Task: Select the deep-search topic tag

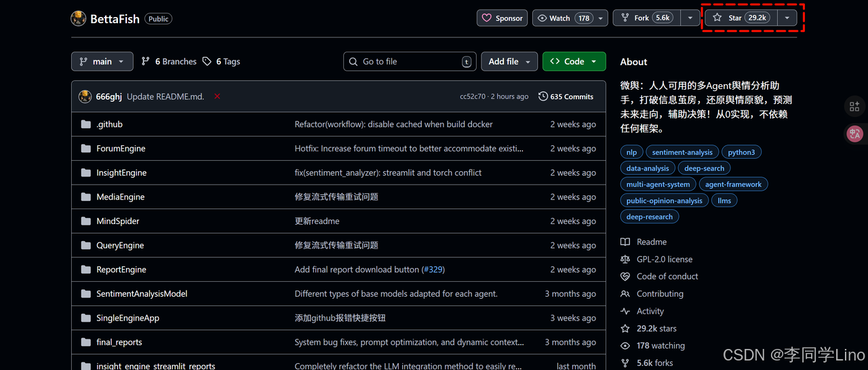Action: (x=704, y=168)
